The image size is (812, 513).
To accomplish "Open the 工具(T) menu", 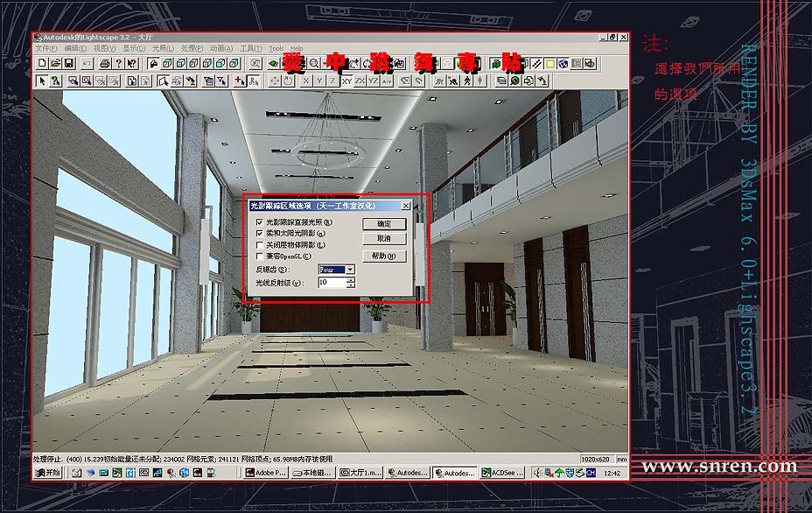I will (x=251, y=48).
